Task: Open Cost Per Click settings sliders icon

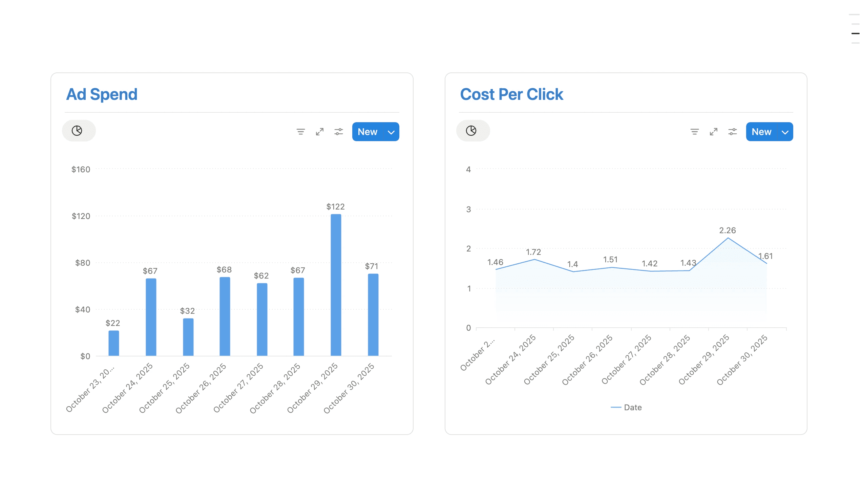Action: coord(733,132)
